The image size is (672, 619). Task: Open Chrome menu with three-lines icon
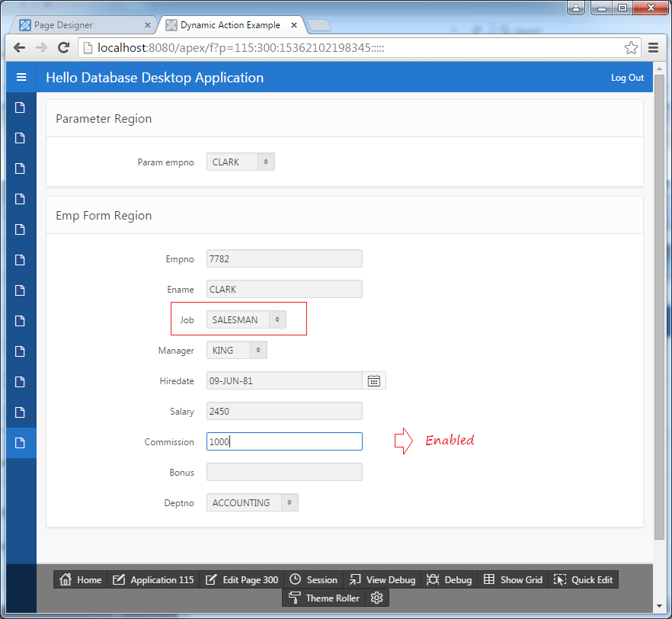pyautogui.click(x=653, y=47)
